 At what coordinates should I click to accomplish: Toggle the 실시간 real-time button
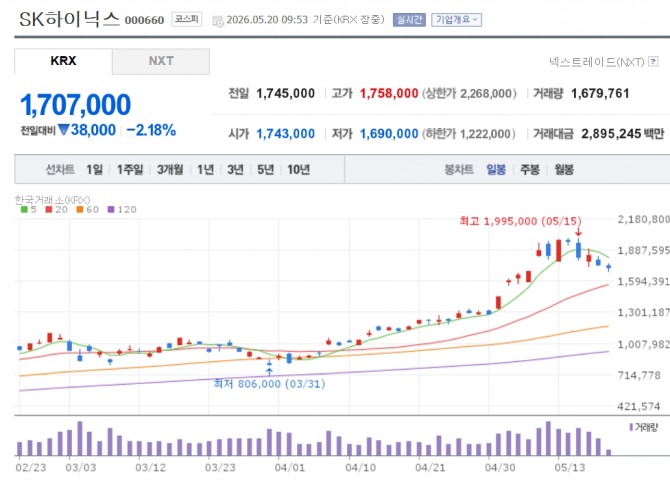point(409,20)
